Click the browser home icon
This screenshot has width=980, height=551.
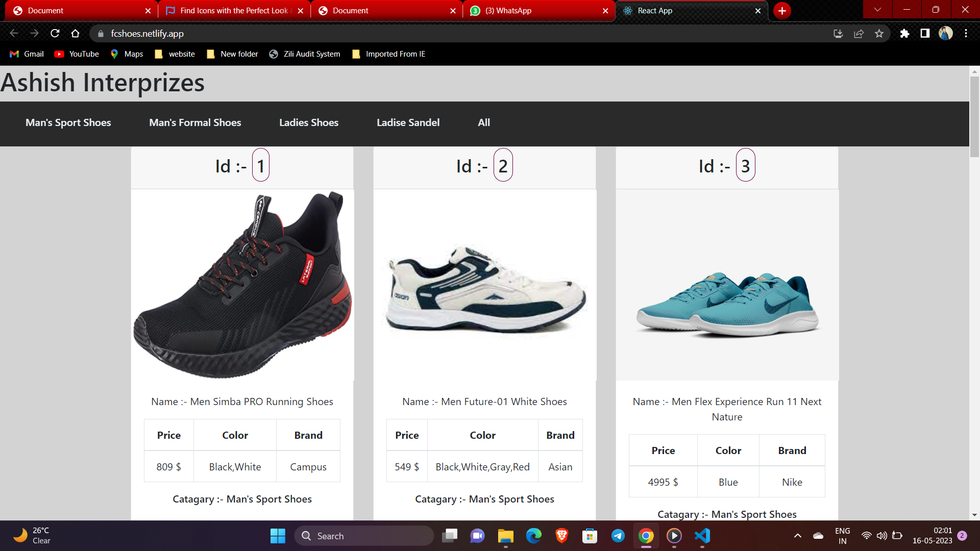tap(76, 34)
